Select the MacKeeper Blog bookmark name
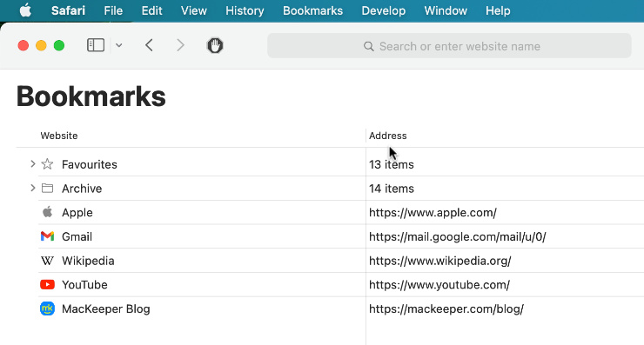644x345 pixels. click(x=106, y=309)
